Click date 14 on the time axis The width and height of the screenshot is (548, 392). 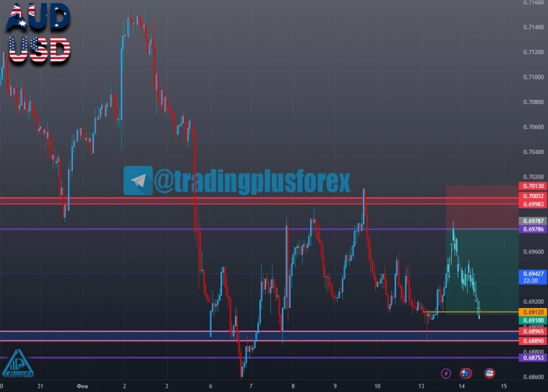pos(462,386)
